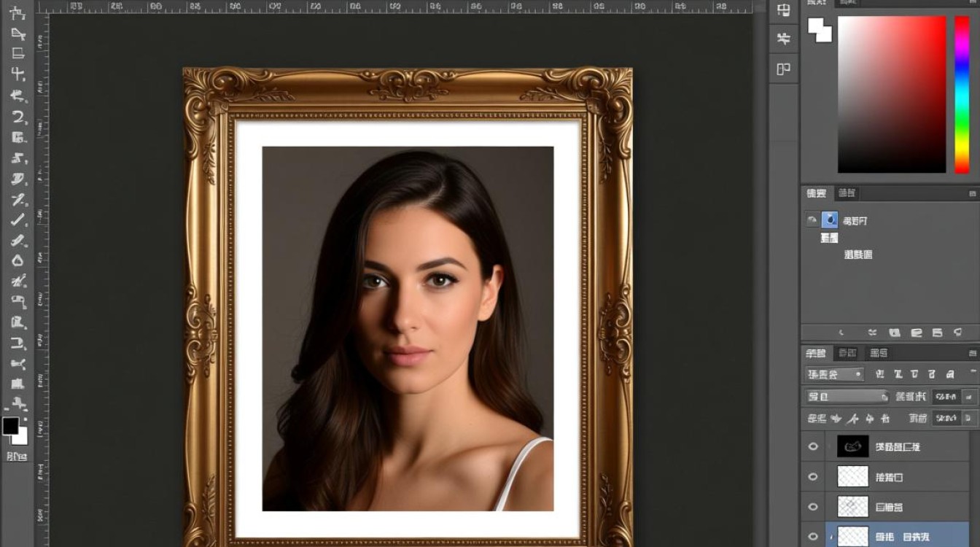Open the layer filter type dropdown
Image resolution: width=980 pixels, height=547 pixels.
[x=835, y=374]
